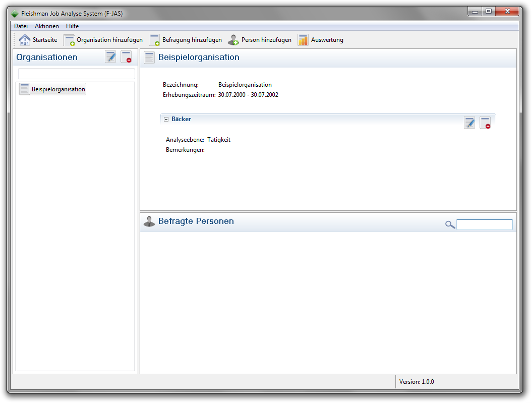Open the Hilfe menu

pos(72,26)
